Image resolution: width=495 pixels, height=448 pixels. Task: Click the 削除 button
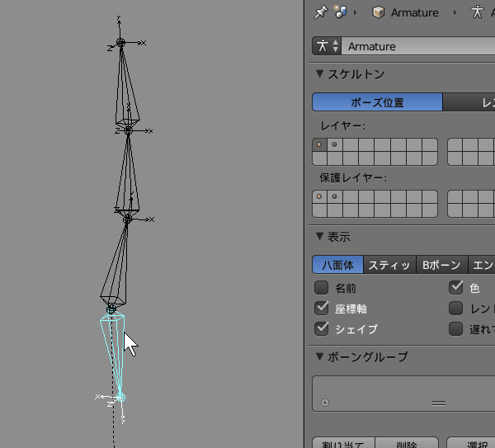click(407, 442)
